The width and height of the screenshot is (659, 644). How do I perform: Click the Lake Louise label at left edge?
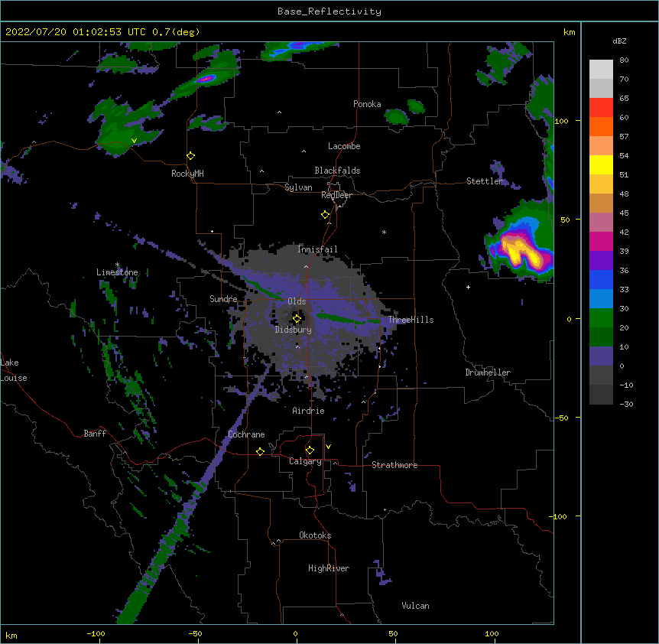coord(14,370)
